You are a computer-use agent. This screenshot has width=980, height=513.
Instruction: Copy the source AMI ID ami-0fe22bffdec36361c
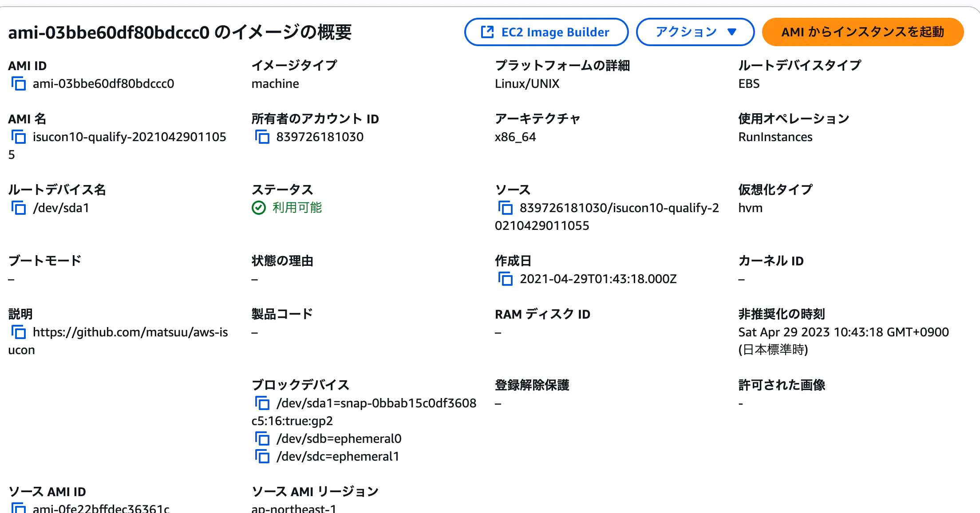[19, 508]
